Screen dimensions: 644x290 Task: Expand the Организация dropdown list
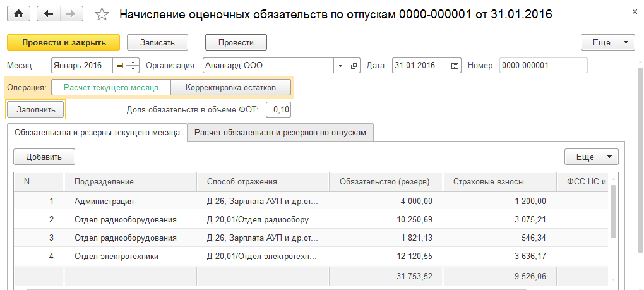click(340, 66)
